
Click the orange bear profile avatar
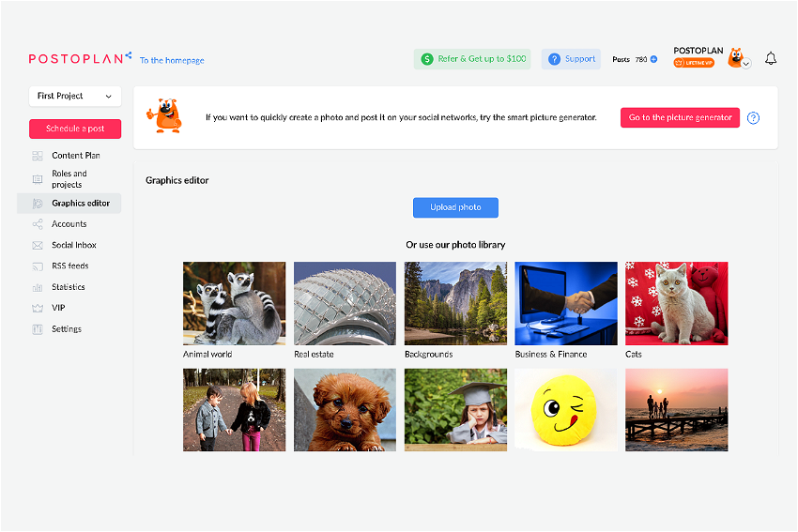coord(735,57)
